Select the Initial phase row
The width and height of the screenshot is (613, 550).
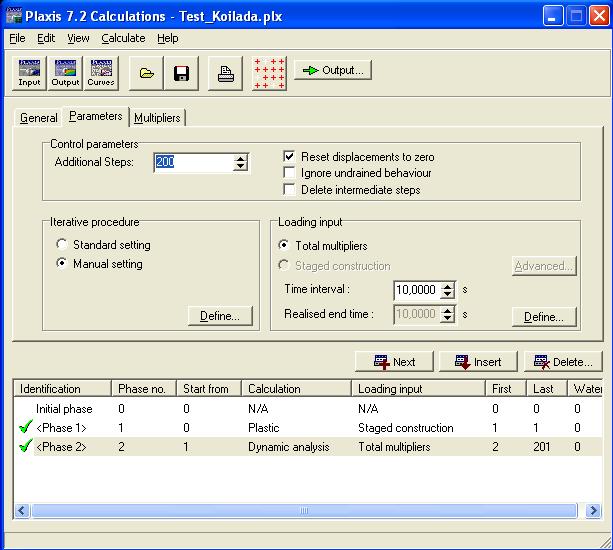pyautogui.click(x=308, y=408)
